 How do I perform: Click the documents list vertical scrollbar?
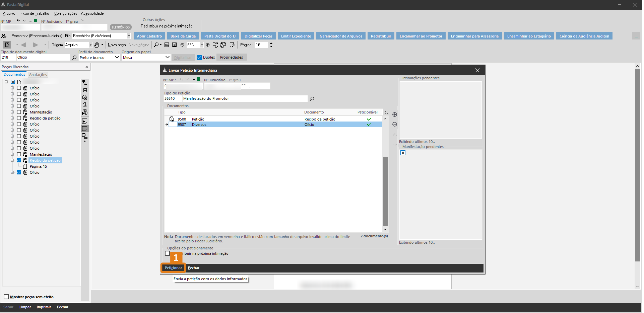[x=385, y=191]
